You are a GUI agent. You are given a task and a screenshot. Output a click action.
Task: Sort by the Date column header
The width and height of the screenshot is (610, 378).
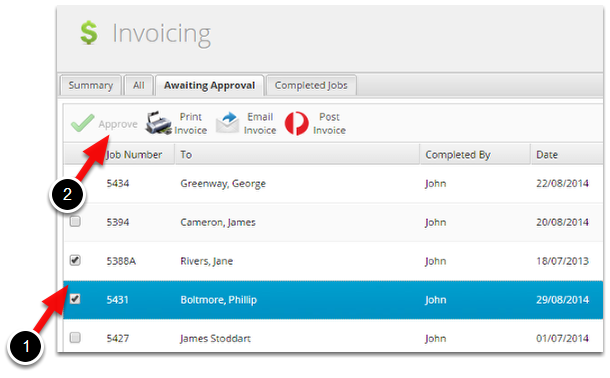[x=567, y=155]
